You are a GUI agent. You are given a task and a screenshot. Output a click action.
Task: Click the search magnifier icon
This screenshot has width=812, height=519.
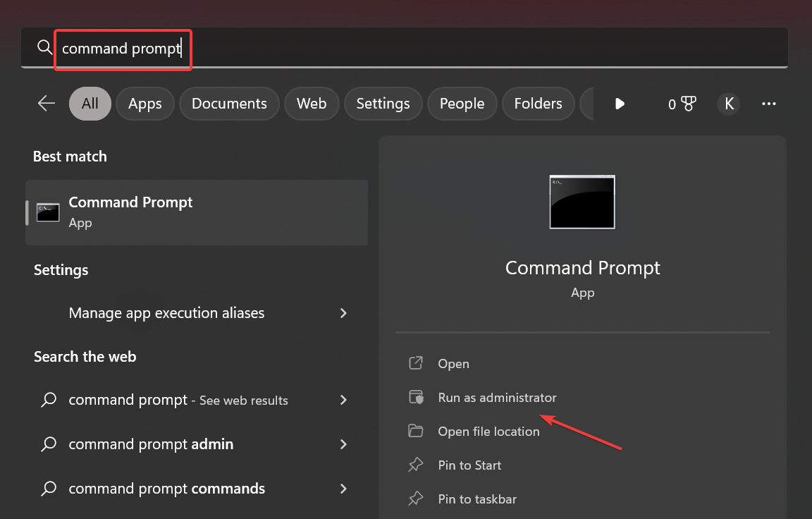tap(44, 47)
